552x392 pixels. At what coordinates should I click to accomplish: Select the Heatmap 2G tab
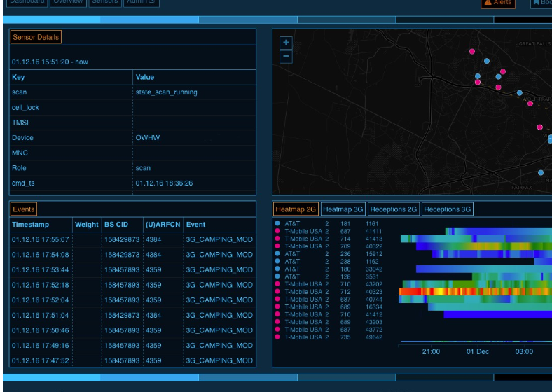click(x=296, y=209)
